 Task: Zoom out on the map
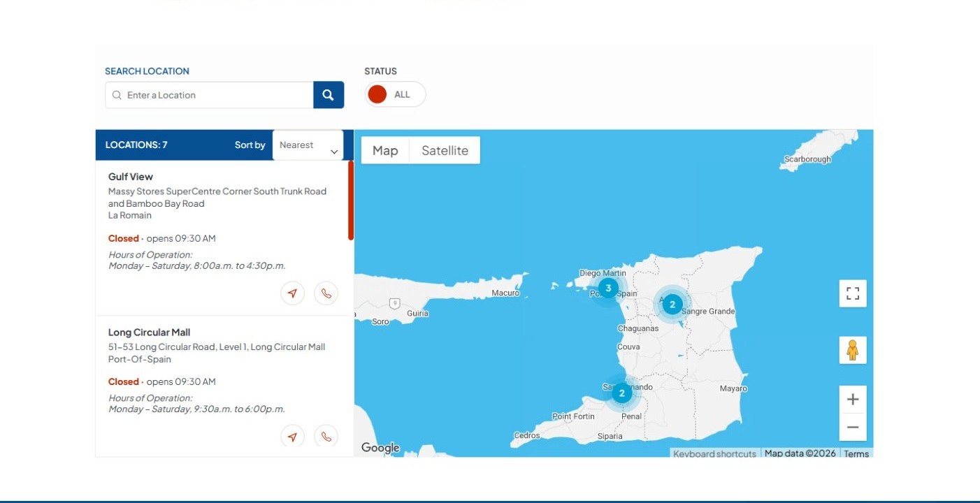853,427
